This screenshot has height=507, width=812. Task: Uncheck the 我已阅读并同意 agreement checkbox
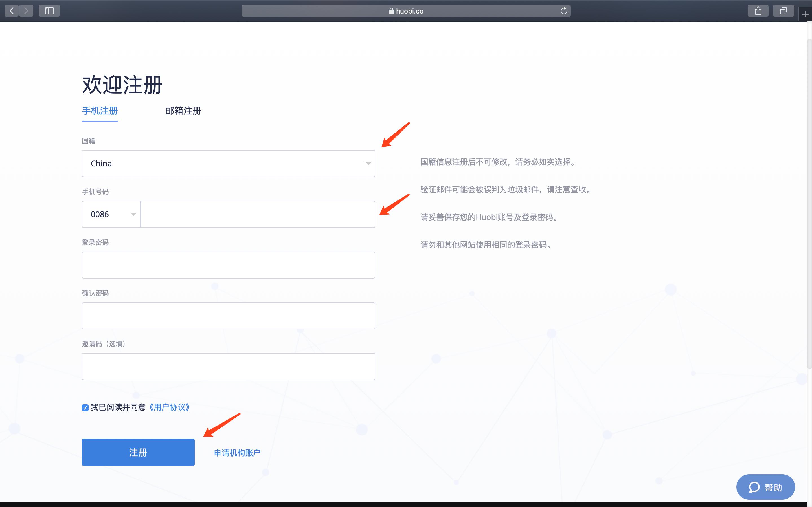(85, 407)
